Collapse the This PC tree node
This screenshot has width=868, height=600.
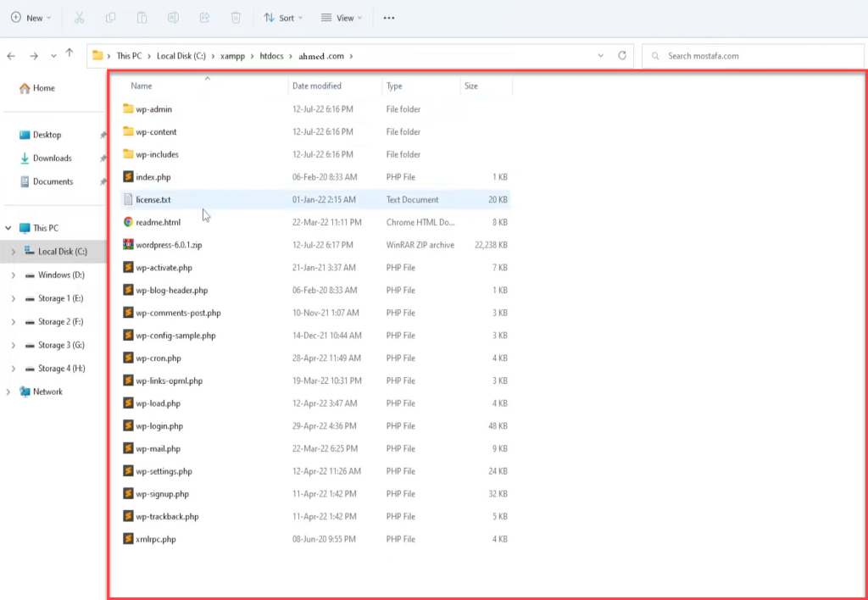coord(8,228)
